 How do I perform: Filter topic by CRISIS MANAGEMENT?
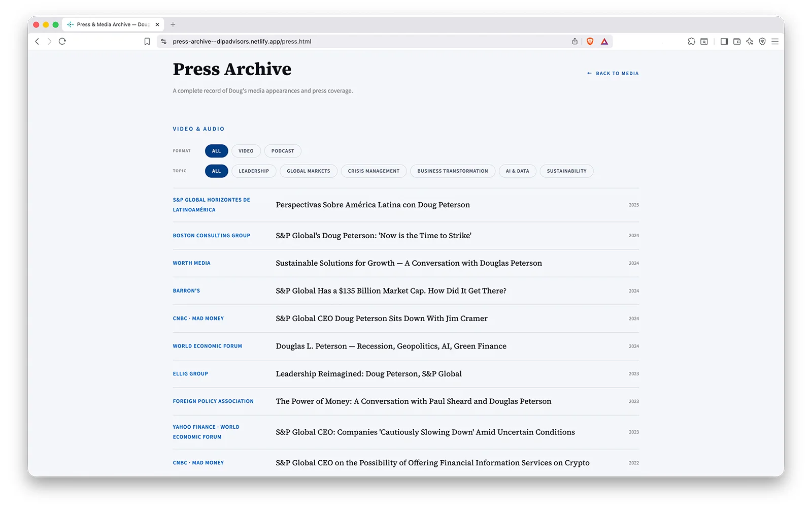click(x=374, y=171)
